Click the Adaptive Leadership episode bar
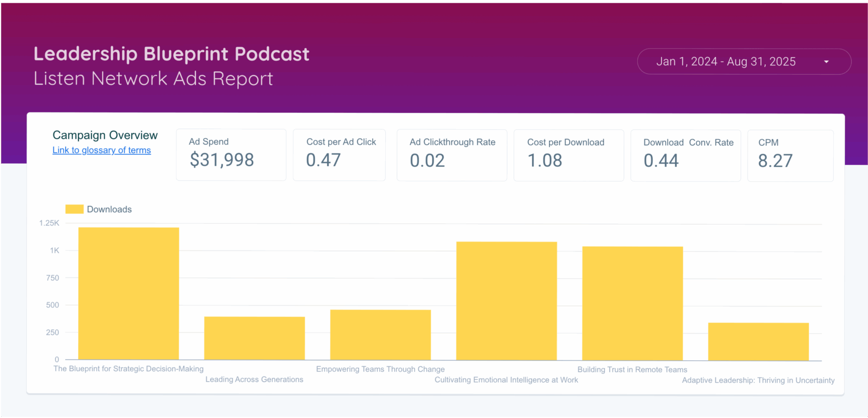This screenshot has height=418, width=868. click(758, 341)
